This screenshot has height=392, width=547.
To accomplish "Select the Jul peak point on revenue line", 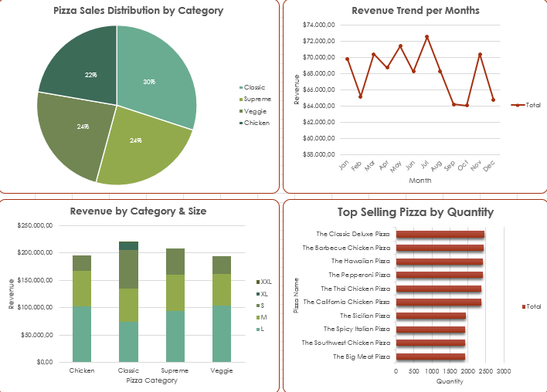I will (x=426, y=36).
